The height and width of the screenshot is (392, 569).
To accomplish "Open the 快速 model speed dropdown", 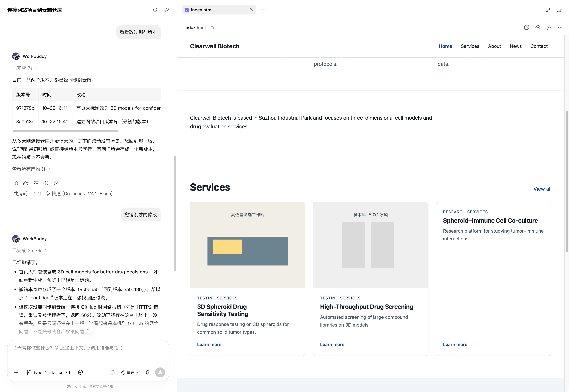I will [x=130, y=372].
